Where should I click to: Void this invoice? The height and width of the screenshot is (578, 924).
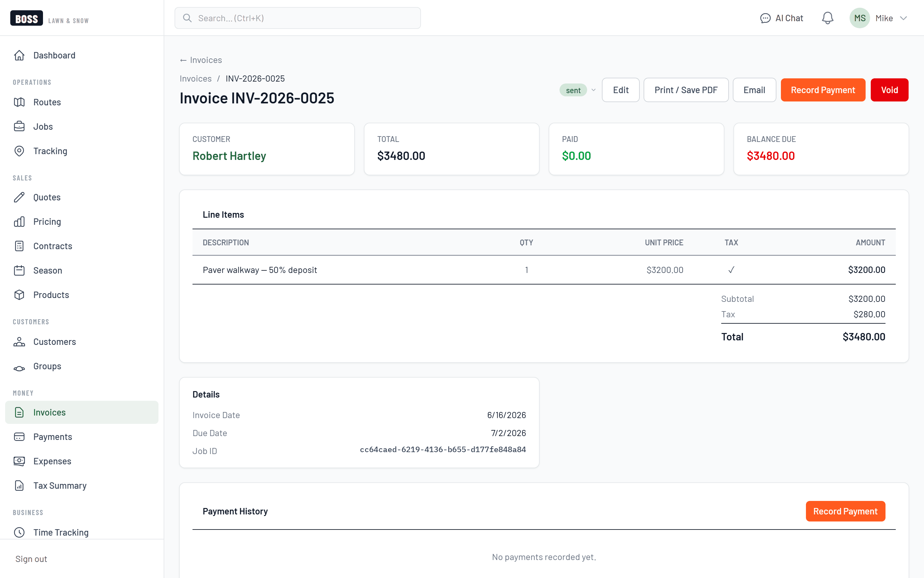point(889,90)
